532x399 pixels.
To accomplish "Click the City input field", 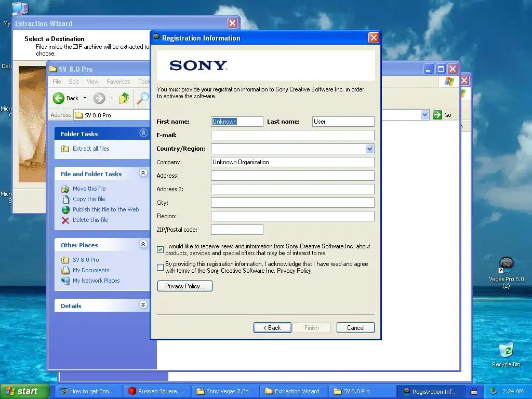I will coord(292,203).
